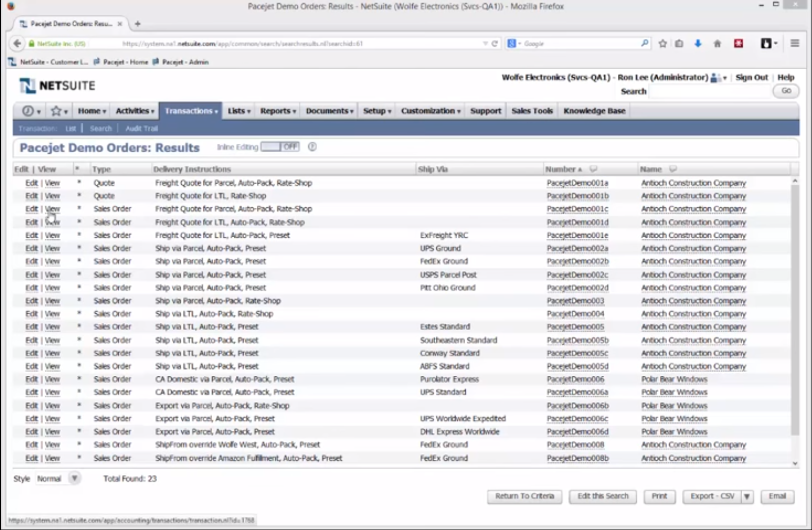Click the Sign Out link
Viewport: 812px width, 530px height.
752,78
